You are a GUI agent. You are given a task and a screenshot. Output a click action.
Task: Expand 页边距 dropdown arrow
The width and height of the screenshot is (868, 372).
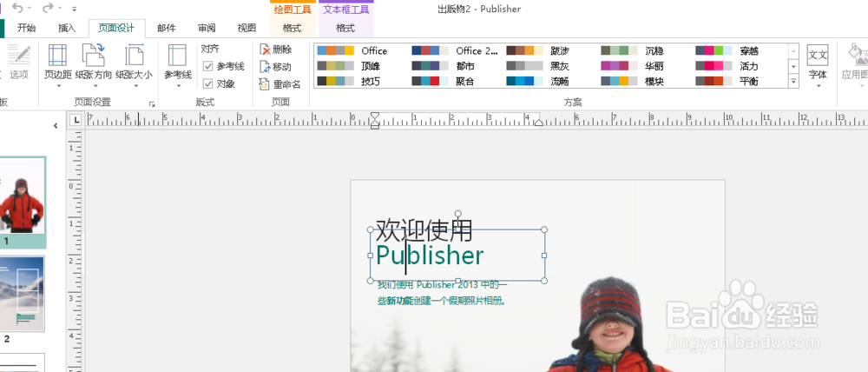click(57, 86)
